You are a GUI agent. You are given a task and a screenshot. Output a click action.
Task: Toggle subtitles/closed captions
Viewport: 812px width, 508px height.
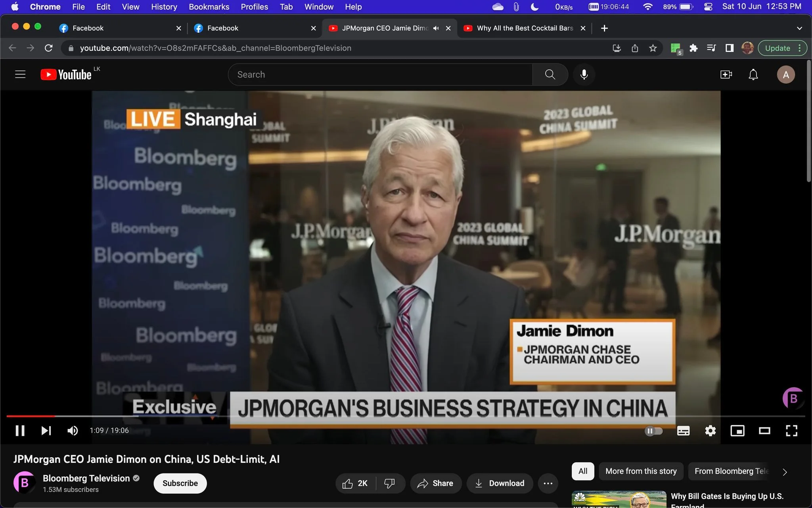pyautogui.click(x=683, y=431)
